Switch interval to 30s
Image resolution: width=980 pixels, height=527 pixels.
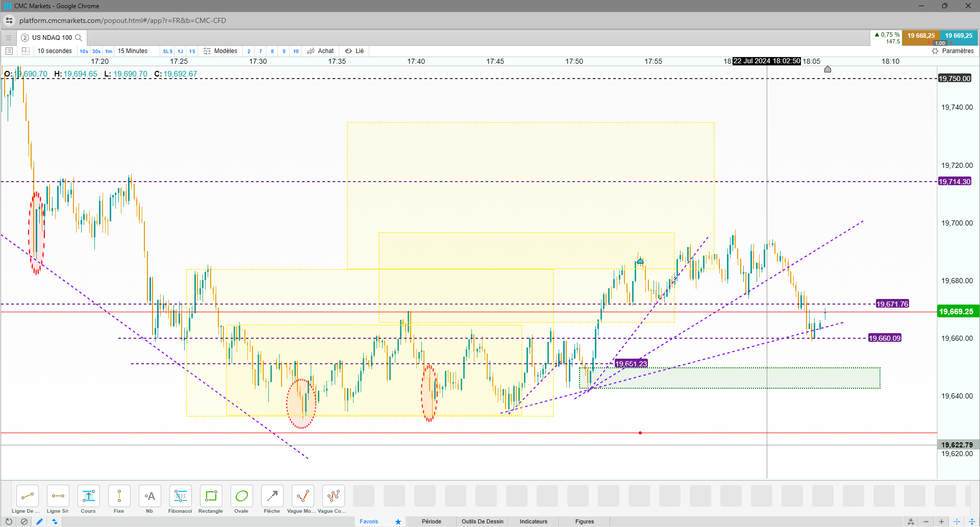point(96,52)
